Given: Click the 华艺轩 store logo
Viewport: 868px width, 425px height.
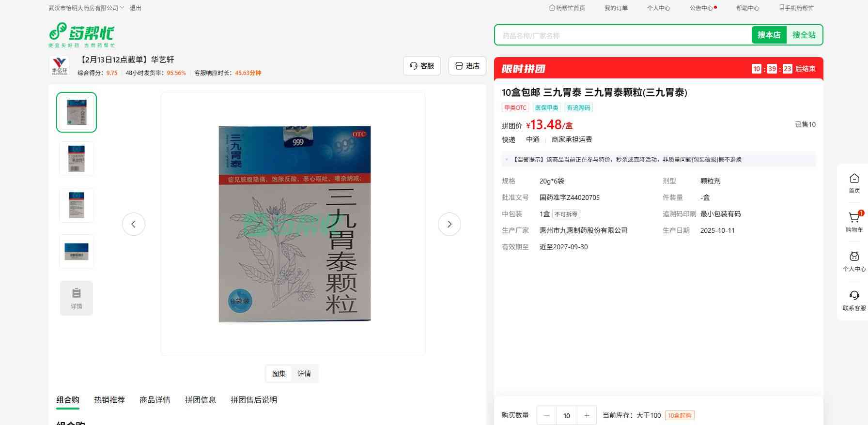Looking at the screenshot, I should click(60, 65).
